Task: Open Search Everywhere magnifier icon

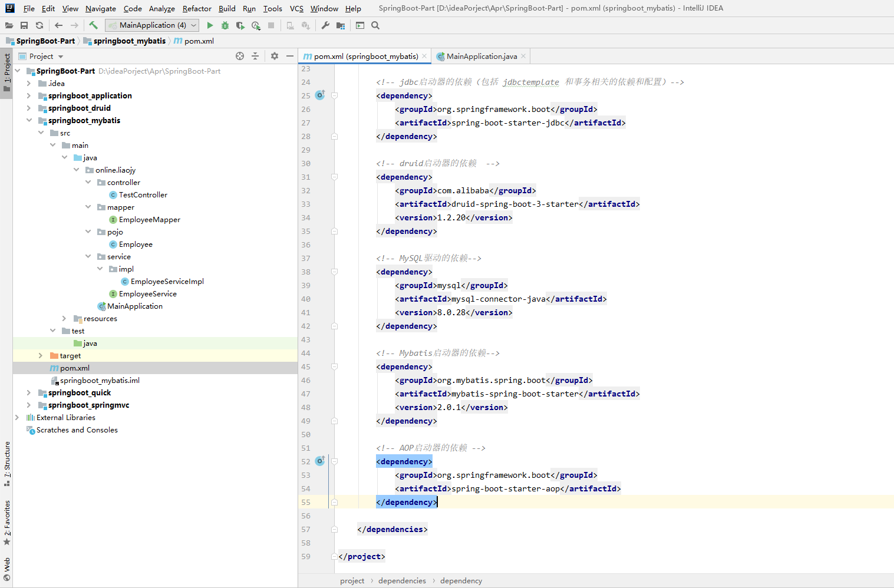Action: 375,25
